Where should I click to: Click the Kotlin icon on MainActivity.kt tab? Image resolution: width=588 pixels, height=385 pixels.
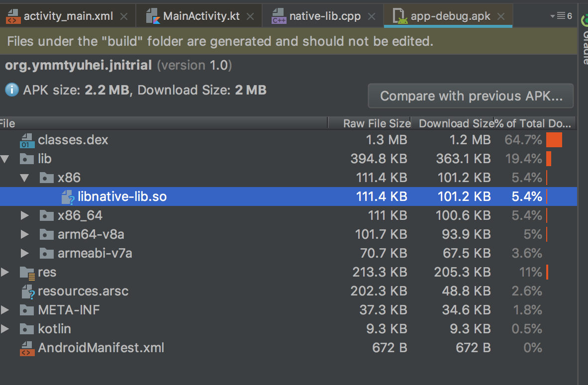point(152,15)
